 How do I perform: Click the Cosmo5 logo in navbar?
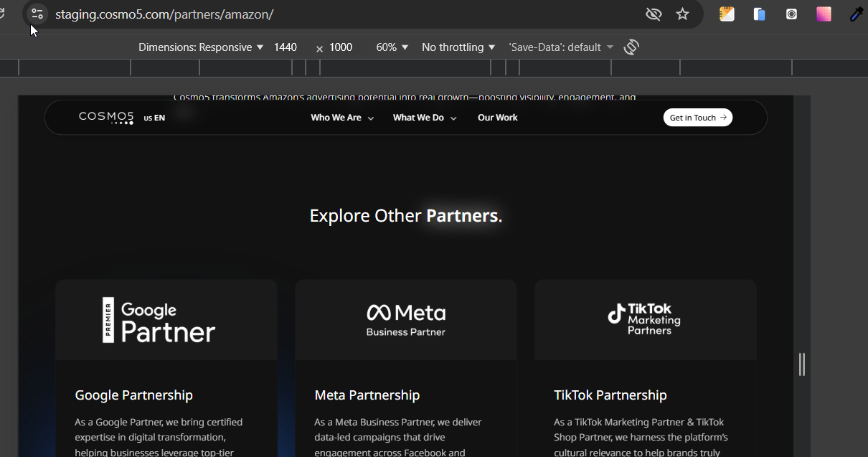tap(106, 118)
